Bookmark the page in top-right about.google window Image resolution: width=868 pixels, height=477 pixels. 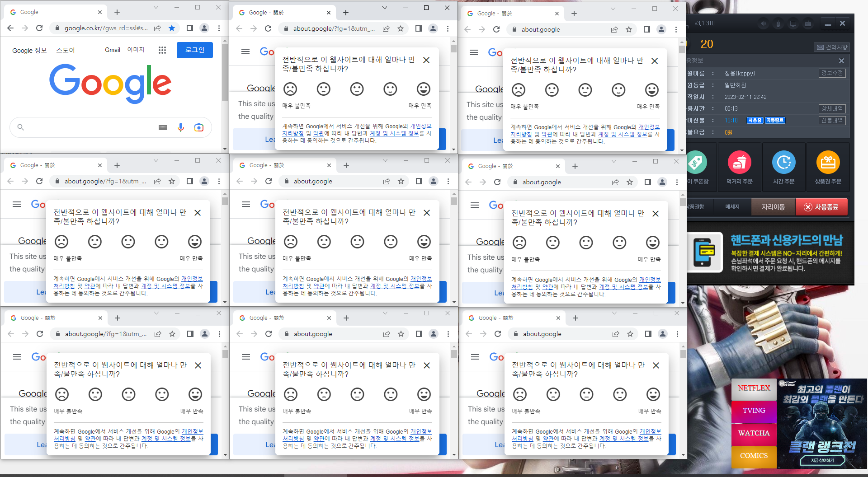pyautogui.click(x=629, y=29)
